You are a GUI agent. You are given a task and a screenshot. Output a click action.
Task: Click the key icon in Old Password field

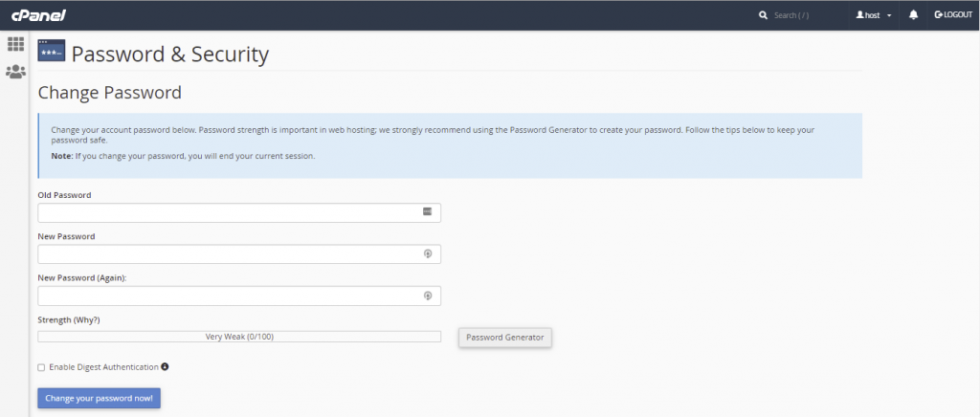tap(428, 211)
